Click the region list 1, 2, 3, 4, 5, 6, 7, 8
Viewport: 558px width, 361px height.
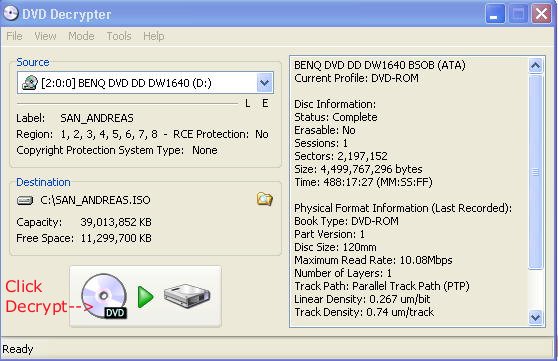click(x=109, y=134)
